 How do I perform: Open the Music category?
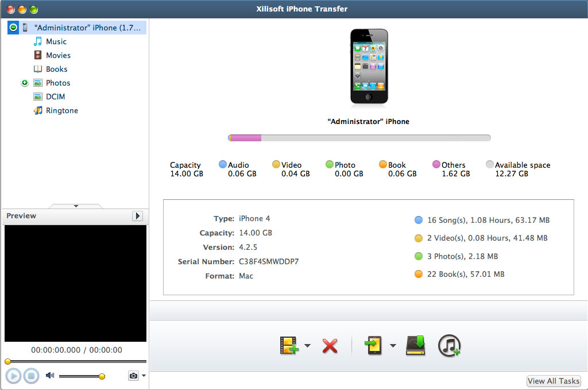(x=56, y=41)
